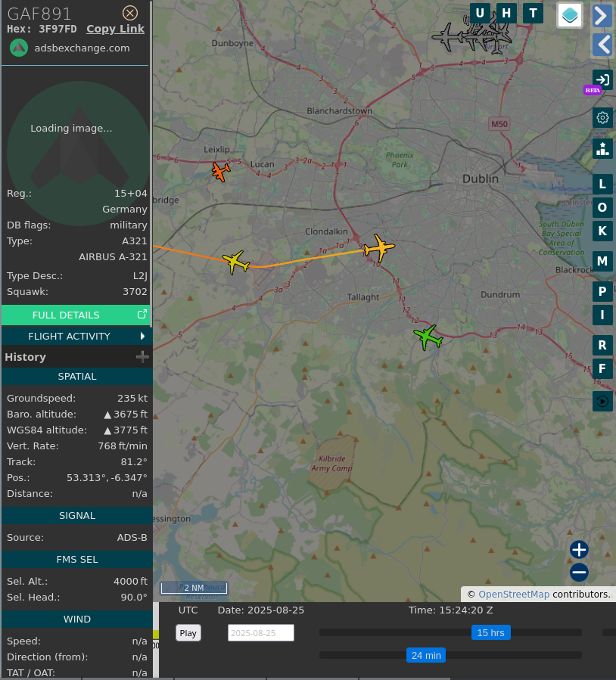
Task: Toggle the K map option button
Action: (x=602, y=231)
